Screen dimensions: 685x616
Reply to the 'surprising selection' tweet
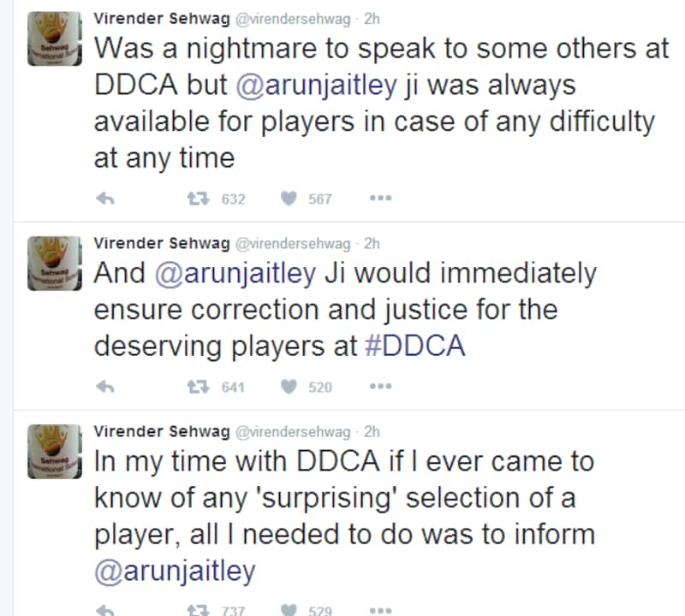[x=104, y=610]
